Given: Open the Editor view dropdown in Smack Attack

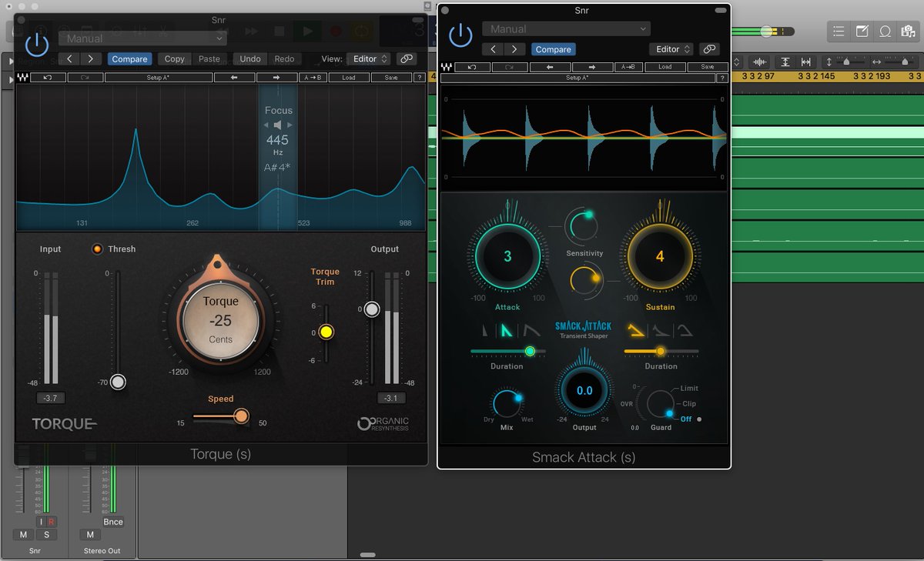Looking at the screenshot, I should [x=671, y=49].
